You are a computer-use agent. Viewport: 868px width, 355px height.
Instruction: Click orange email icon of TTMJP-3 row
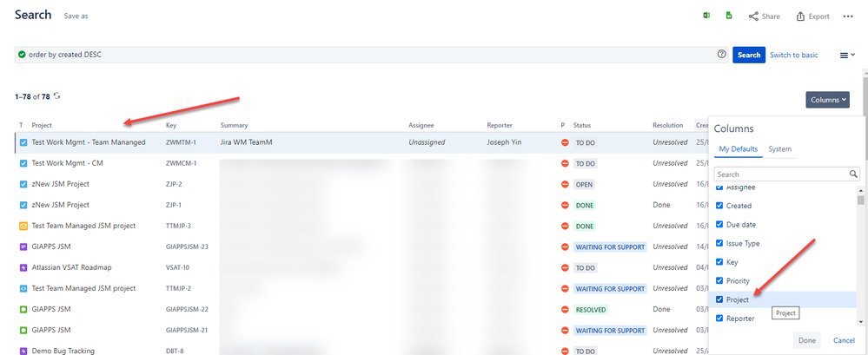(x=23, y=227)
